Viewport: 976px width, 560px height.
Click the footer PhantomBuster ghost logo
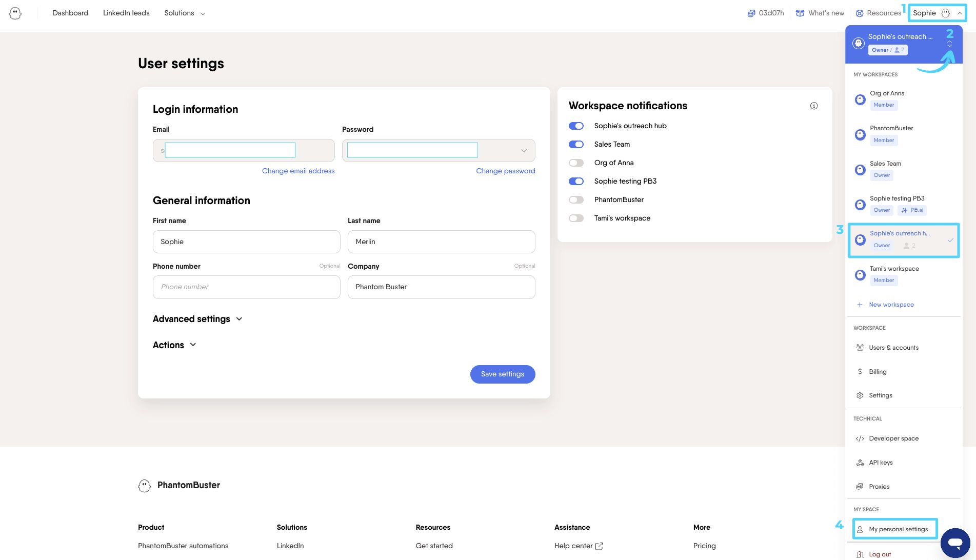coord(145,486)
